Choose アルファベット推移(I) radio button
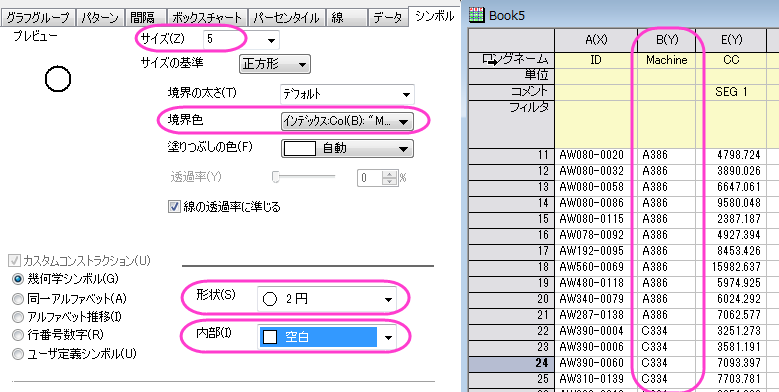 tap(18, 316)
